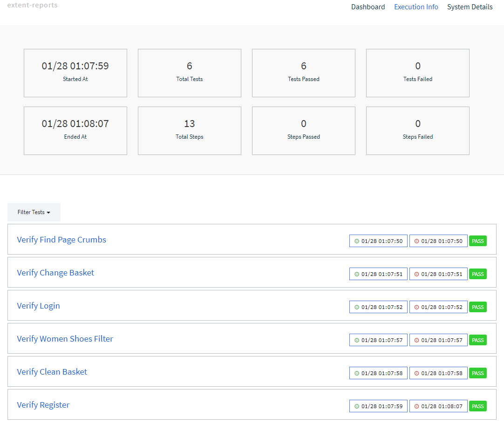Click red end clock icon for Clean Basket
The image size is (504, 430).
(x=416, y=374)
